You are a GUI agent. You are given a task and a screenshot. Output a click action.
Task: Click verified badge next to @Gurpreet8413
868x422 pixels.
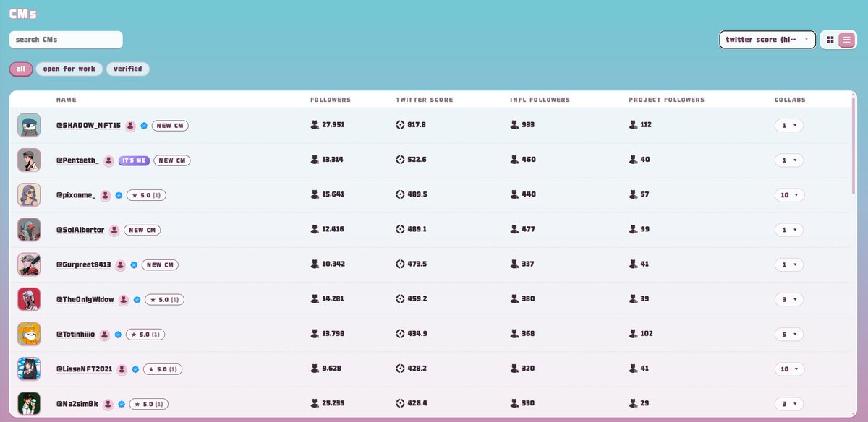click(134, 264)
